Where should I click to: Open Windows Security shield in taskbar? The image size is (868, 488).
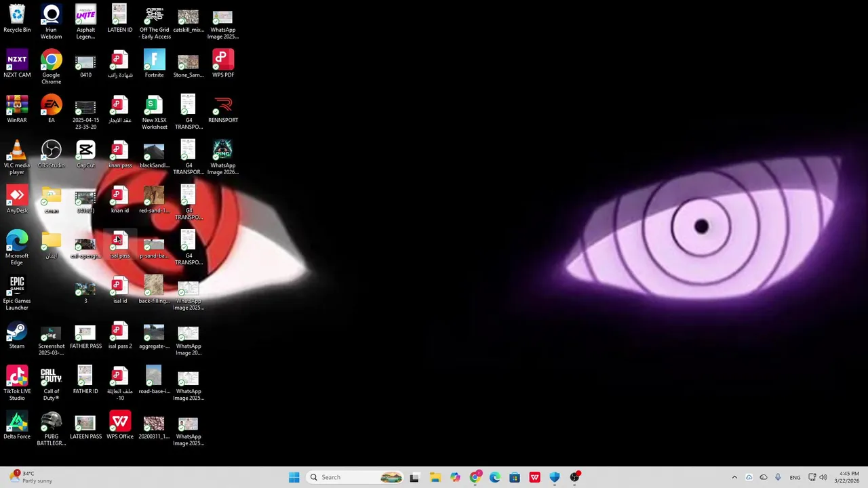pyautogui.click(x=555, y=477)
